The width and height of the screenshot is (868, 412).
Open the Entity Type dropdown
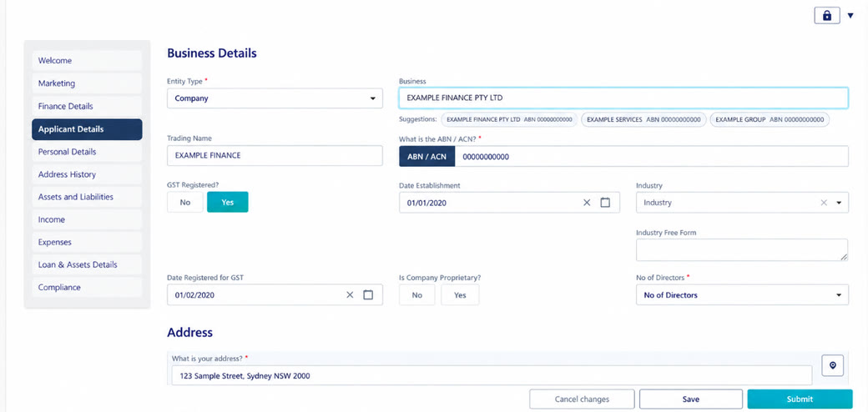pyautogui.click(x=275, y=98)
